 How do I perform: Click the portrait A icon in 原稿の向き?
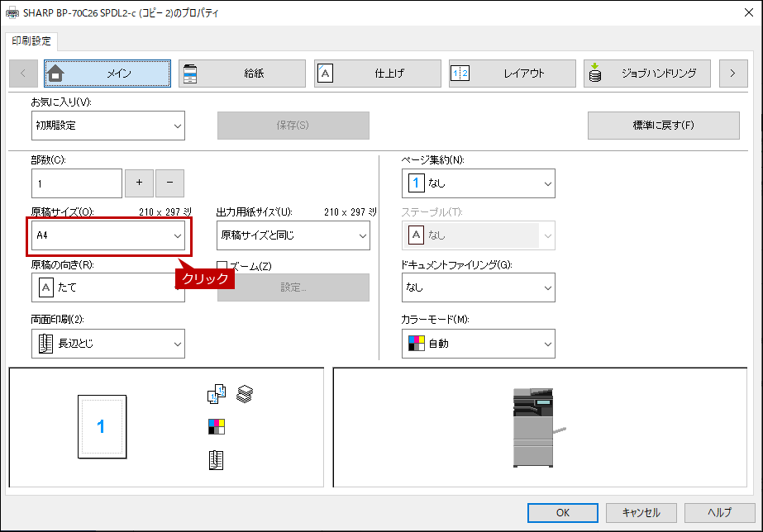pos(45,287)
